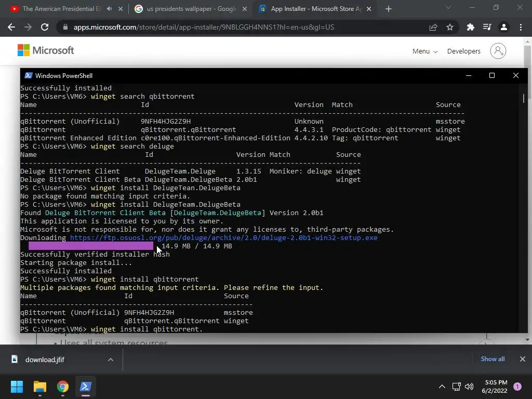View site info via lock icon
This screenshot has width=532, height=399.
65,27
